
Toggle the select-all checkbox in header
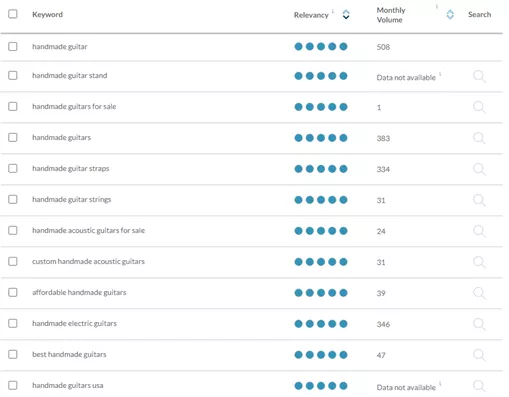click(x=13, y=14)
